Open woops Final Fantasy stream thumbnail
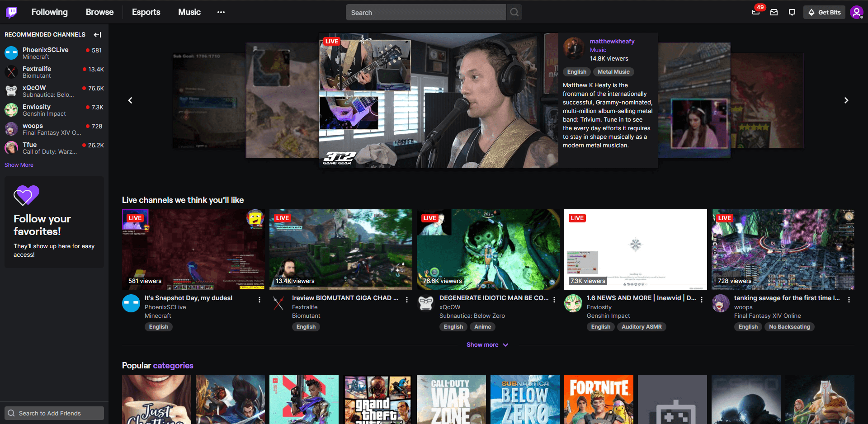This screenshot has height=424, width=868. point(783,250)
